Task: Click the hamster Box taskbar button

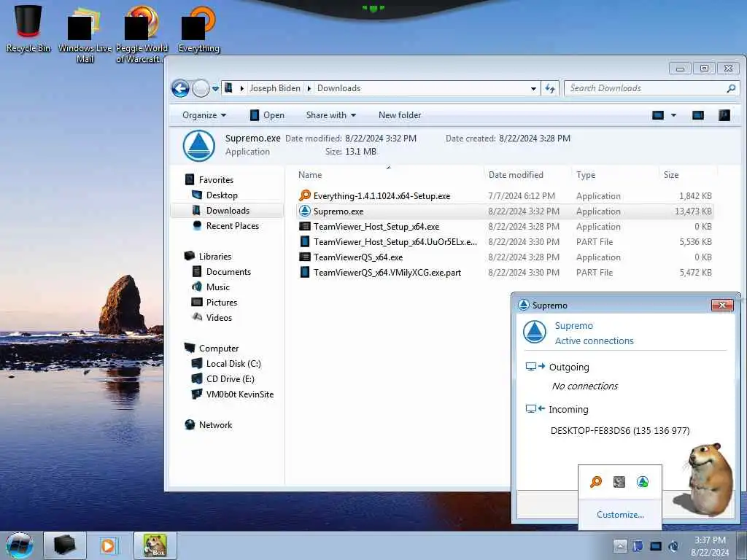Action: pyautogui.click(x=155, y=545)
